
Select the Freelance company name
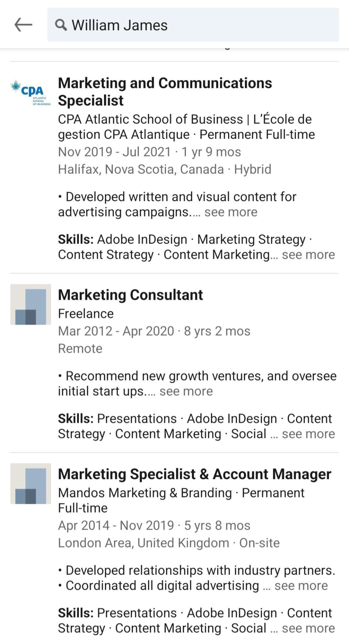tap(86, 314)
